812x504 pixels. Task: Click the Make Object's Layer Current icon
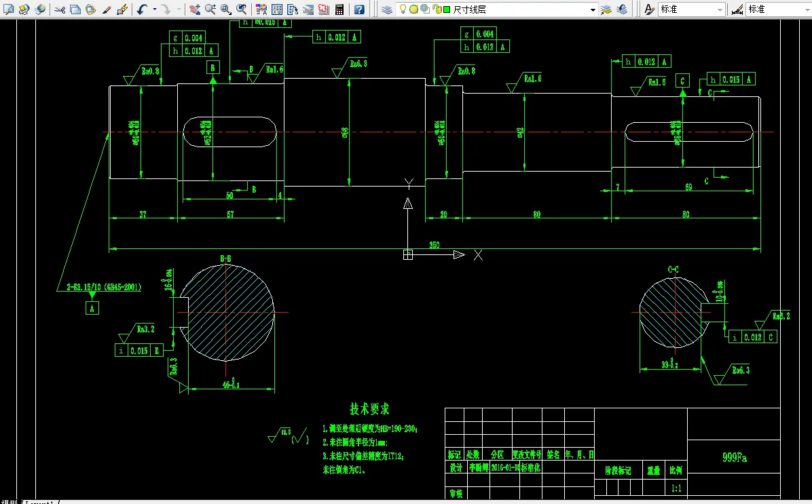click(606, 9)
